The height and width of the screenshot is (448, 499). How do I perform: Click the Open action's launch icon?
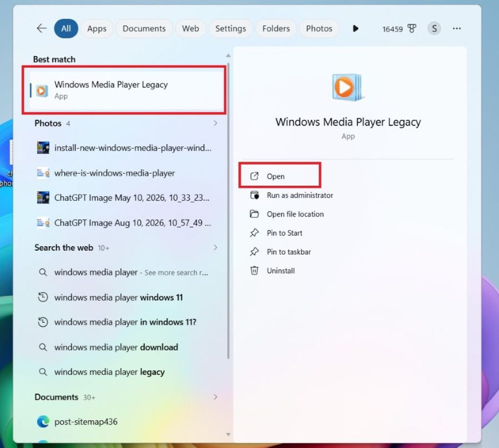(x=254, y=176)
